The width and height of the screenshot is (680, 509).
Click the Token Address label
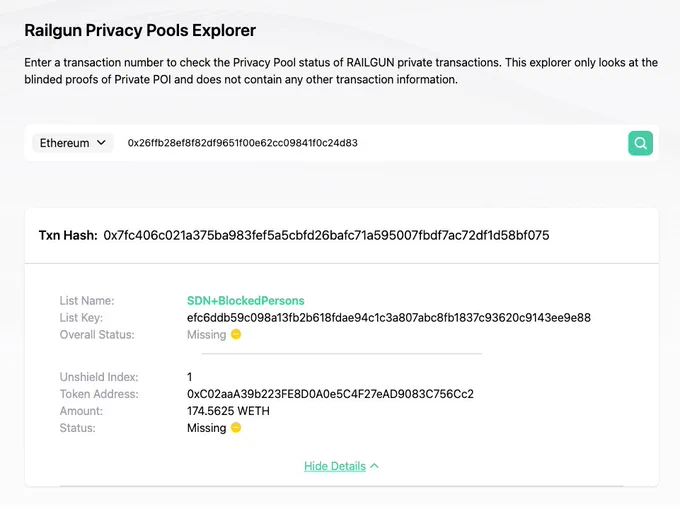click(x=99, y=394)
